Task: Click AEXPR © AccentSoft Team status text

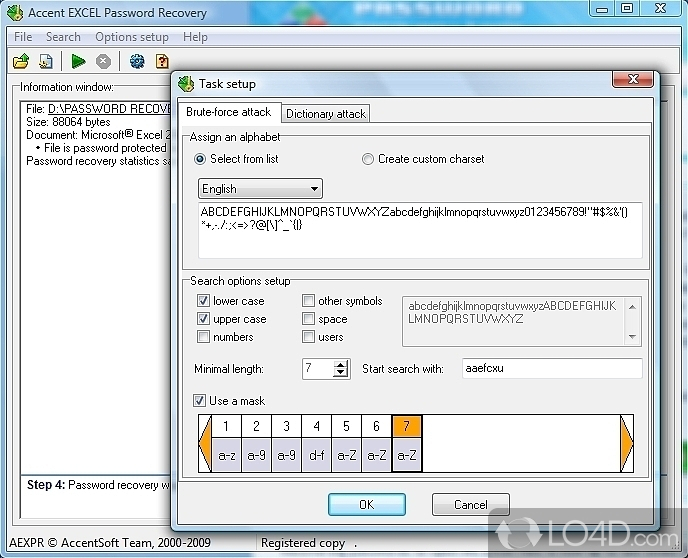Action: click(110, 543)
